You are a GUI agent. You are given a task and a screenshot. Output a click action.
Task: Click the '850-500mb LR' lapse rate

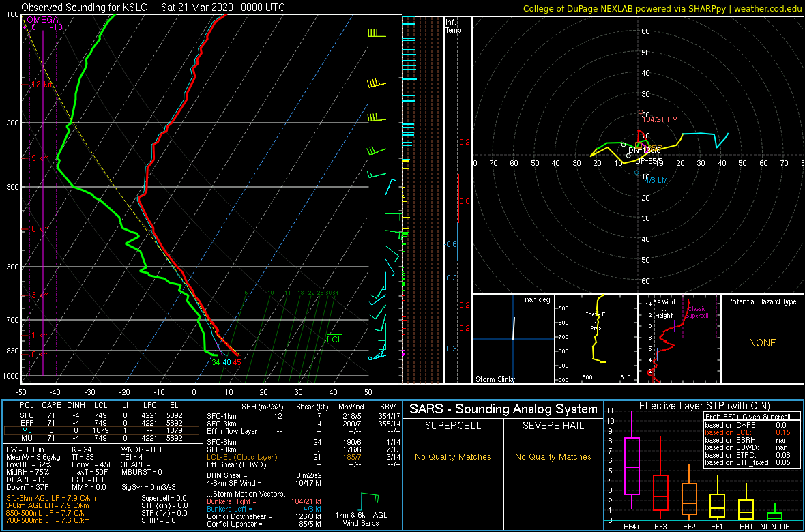tap(48, 513)
